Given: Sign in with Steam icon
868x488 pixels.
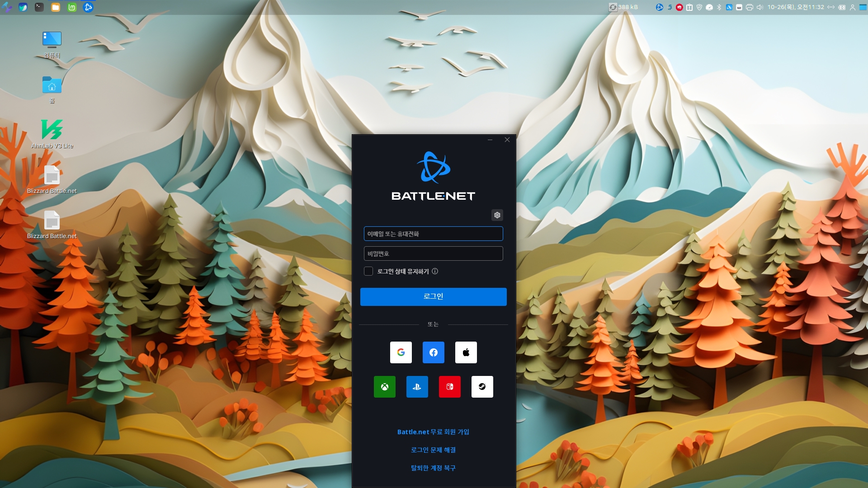Looking at the screenshot, I should point(482,387).
